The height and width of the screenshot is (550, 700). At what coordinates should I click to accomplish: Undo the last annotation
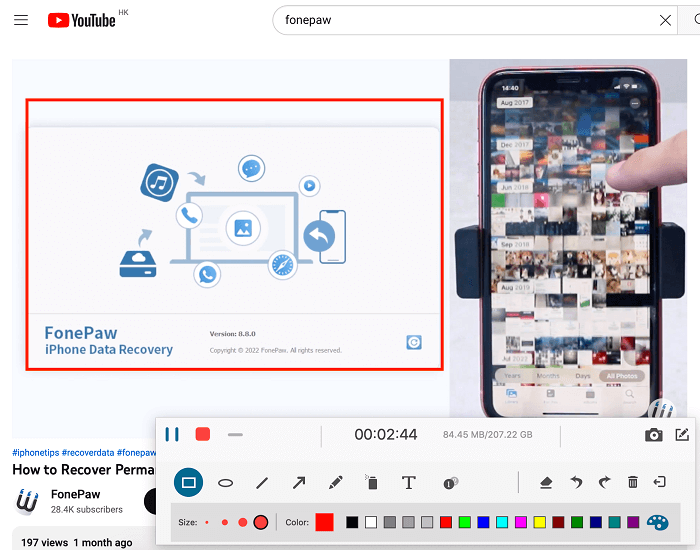click(576, 482)
